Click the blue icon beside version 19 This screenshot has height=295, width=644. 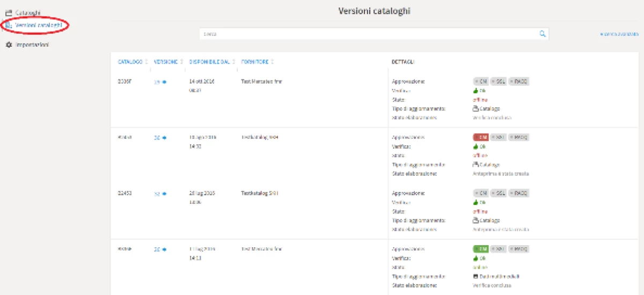point(164,82)
